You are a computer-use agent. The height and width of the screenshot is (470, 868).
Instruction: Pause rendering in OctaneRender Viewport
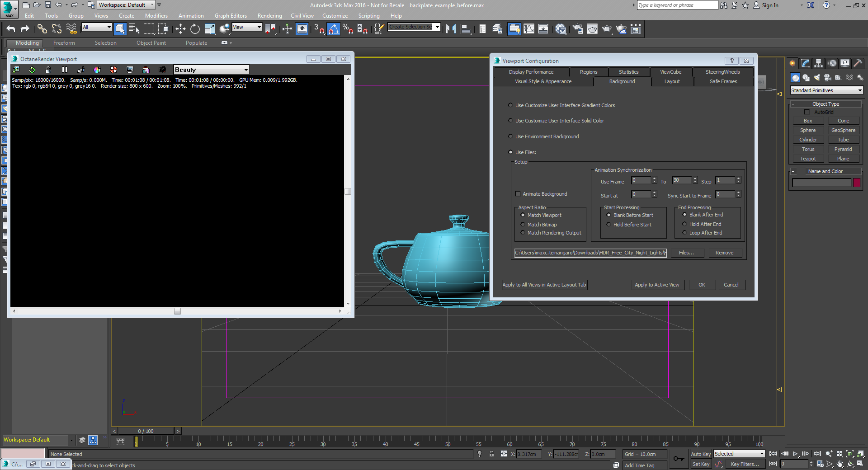click(65, 70)
